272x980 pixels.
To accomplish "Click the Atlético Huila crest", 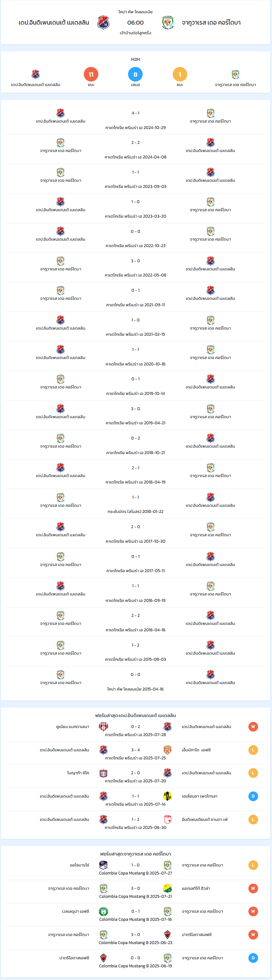I will (x=168, y=888).
